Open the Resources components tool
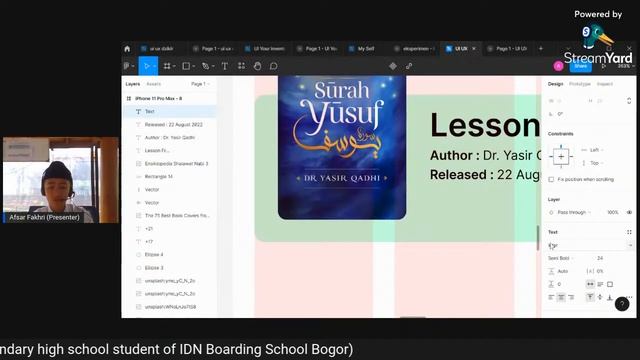Image resolution: width=640 pixels, height=360 pixels. click(x=242, y=66)
